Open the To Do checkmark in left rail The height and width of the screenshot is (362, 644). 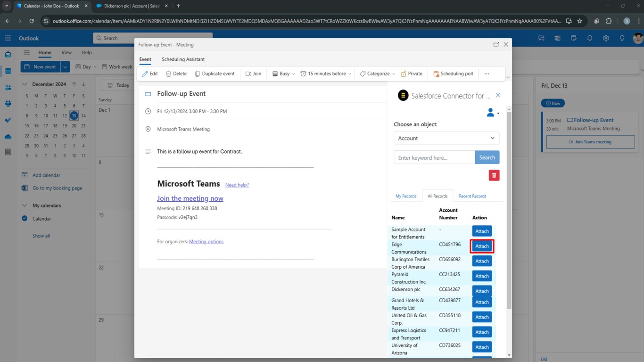pyautogui.click(x=8, y=120)
